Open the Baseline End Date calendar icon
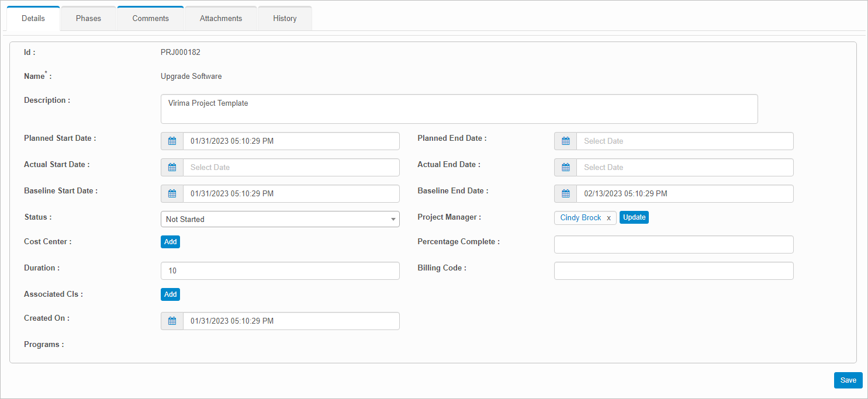The height and width of the screenshot is (399, 868). coord(565,194)
